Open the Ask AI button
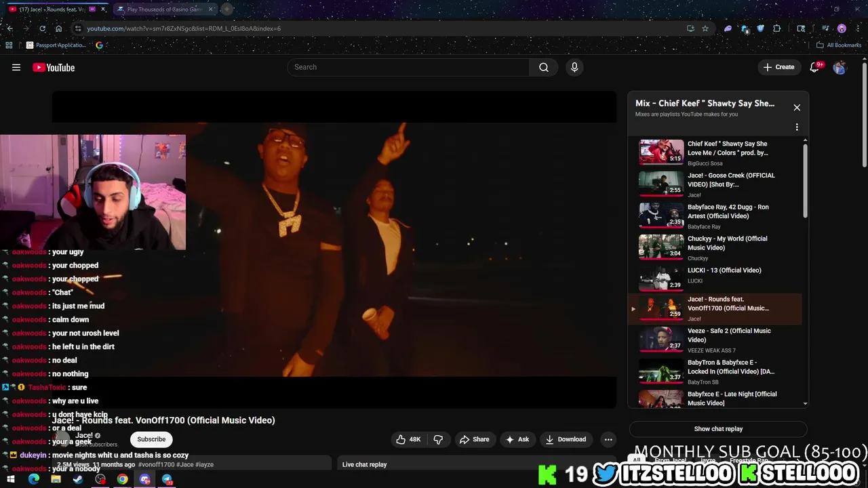Image resolution: width=868 pixels, height=488 pixels. coord(517,439)
